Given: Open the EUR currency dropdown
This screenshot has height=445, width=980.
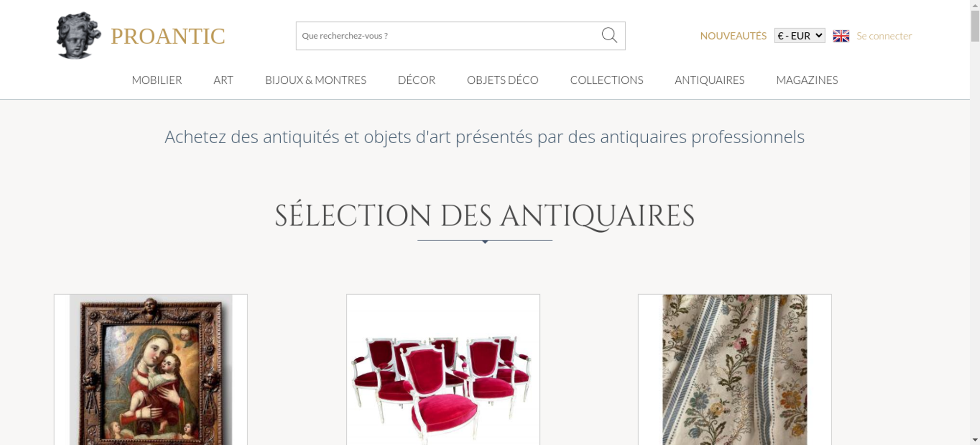Looking at the screenshot, I should tap(800, 36).
